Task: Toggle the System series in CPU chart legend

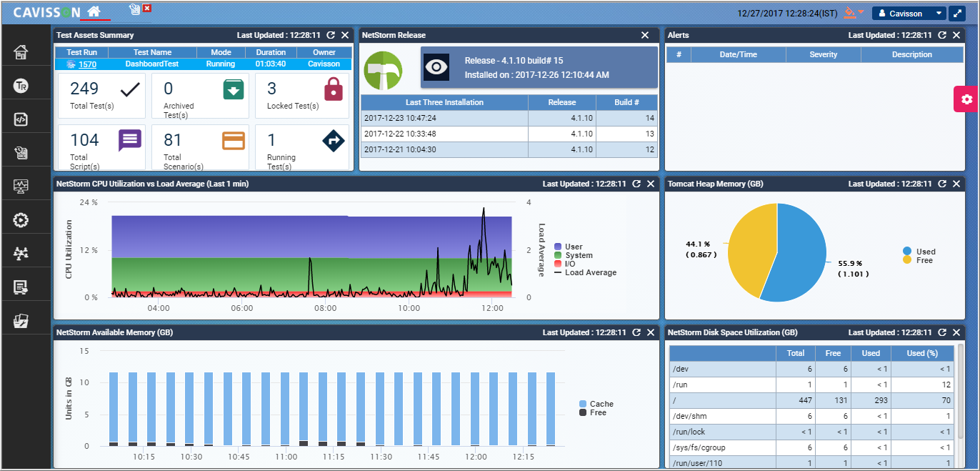Action: (x=573, y=255)
